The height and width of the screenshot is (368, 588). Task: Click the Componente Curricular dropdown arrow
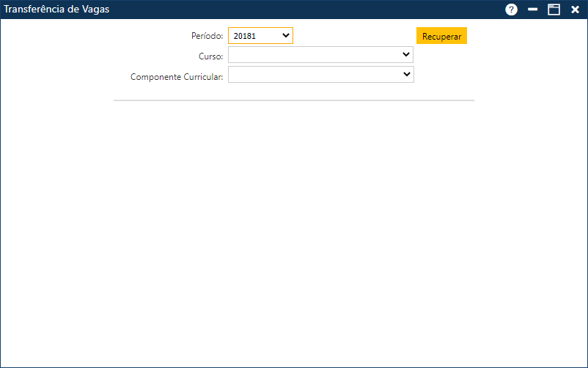(406, 75)
